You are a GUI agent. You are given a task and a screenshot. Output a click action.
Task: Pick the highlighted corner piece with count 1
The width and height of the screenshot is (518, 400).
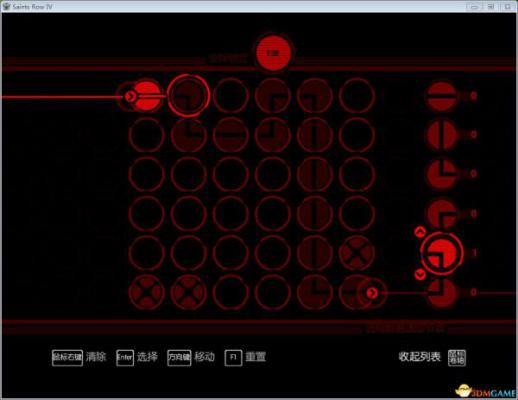coord(442,253)
